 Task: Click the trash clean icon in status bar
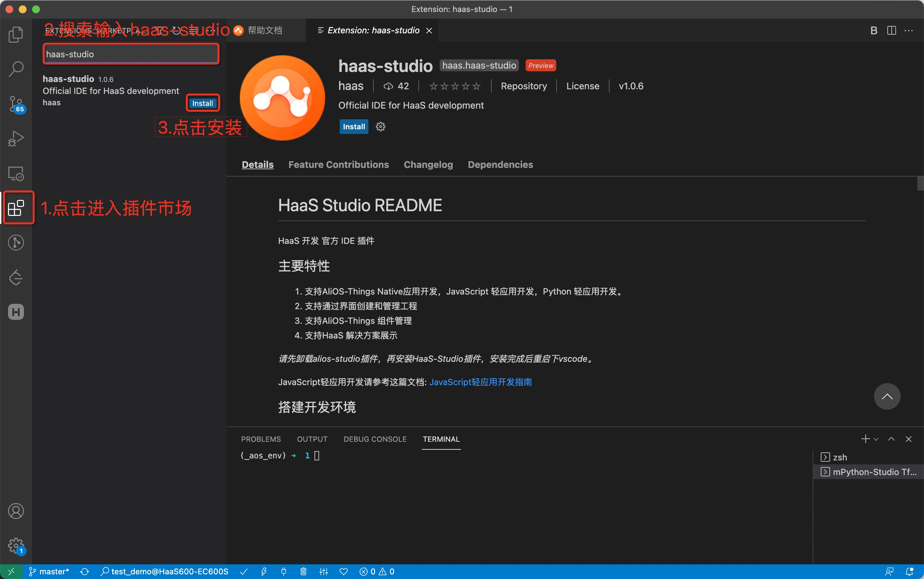pyautogui.click(x=303, y=572)
